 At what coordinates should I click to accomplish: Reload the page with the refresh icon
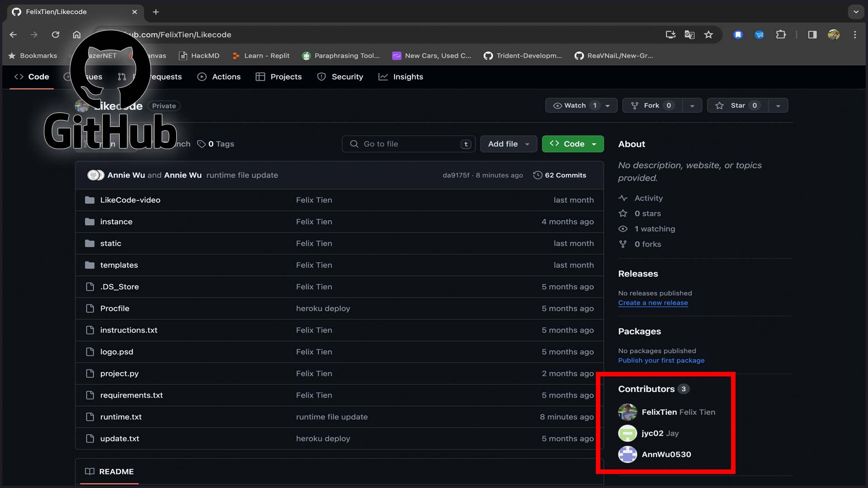(56, 35)
